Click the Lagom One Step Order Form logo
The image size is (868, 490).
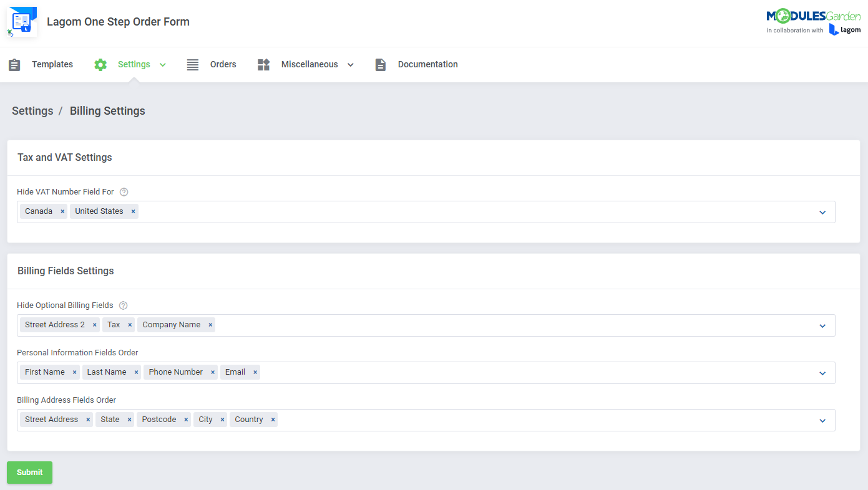tap(21, 20)
